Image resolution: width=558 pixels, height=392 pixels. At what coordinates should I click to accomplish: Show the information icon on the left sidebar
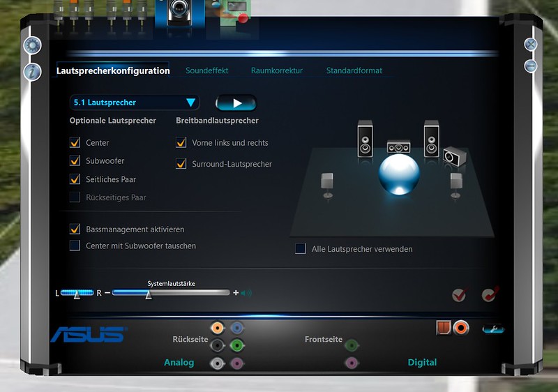coord(32,72)
